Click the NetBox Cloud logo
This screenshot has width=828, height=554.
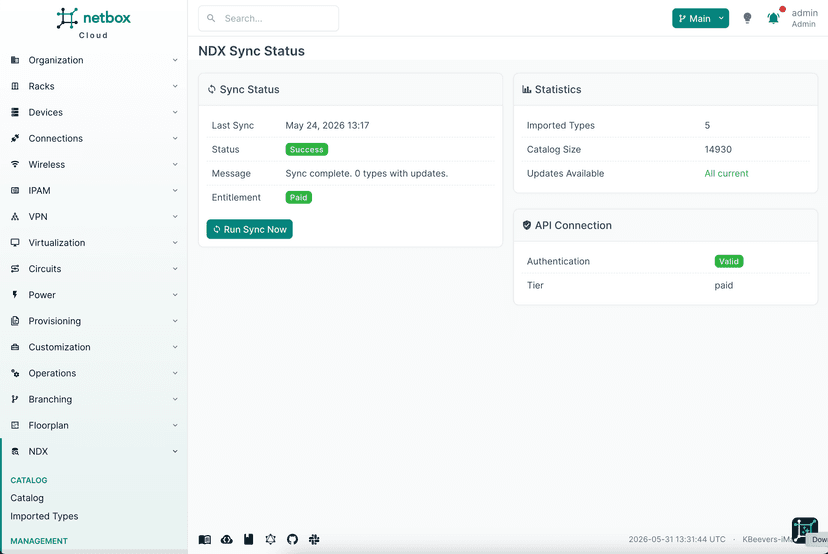(93, 23)
